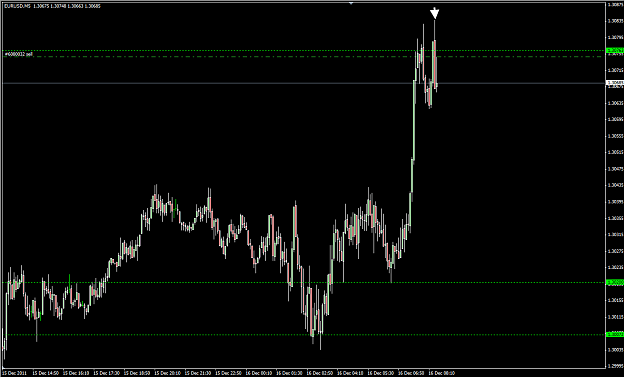
Task: Click the '16 Dec 05:30' time label
Action: pos(381,374)
